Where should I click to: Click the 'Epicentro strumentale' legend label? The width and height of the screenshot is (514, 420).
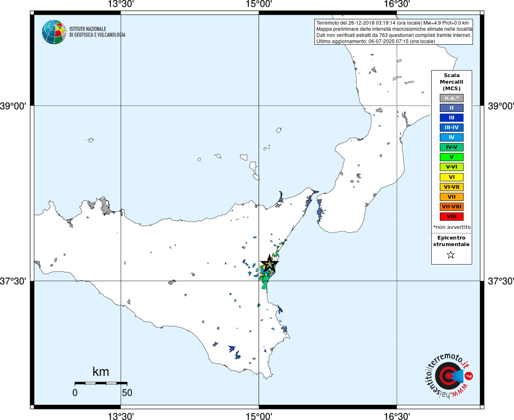tap(451, 241)
